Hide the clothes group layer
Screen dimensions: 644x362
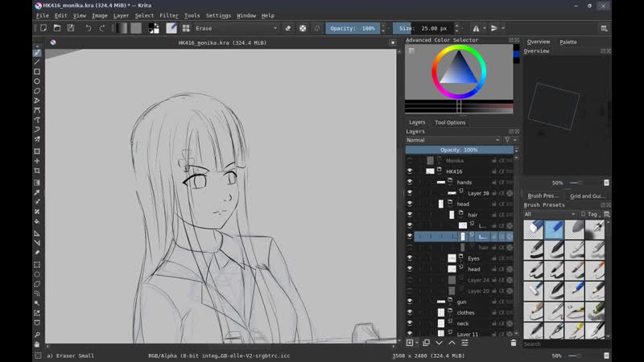(x=410, y=312)
